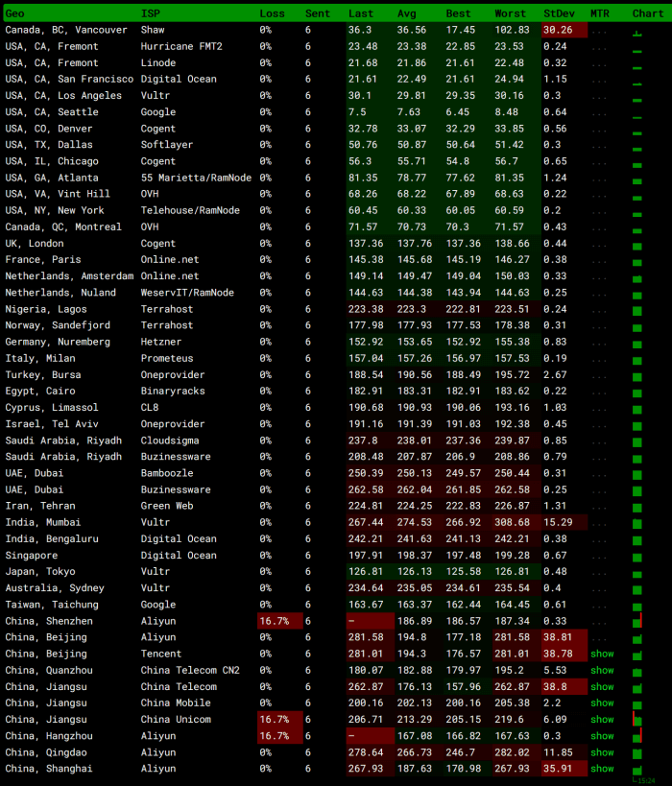
Task: Select 'Canada, BC, Vancouver' geo cell
Action: coord(66,30)
